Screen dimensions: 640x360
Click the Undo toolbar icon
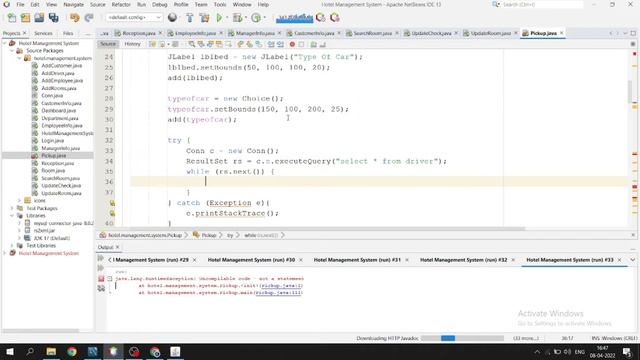(x=74, y=18)
